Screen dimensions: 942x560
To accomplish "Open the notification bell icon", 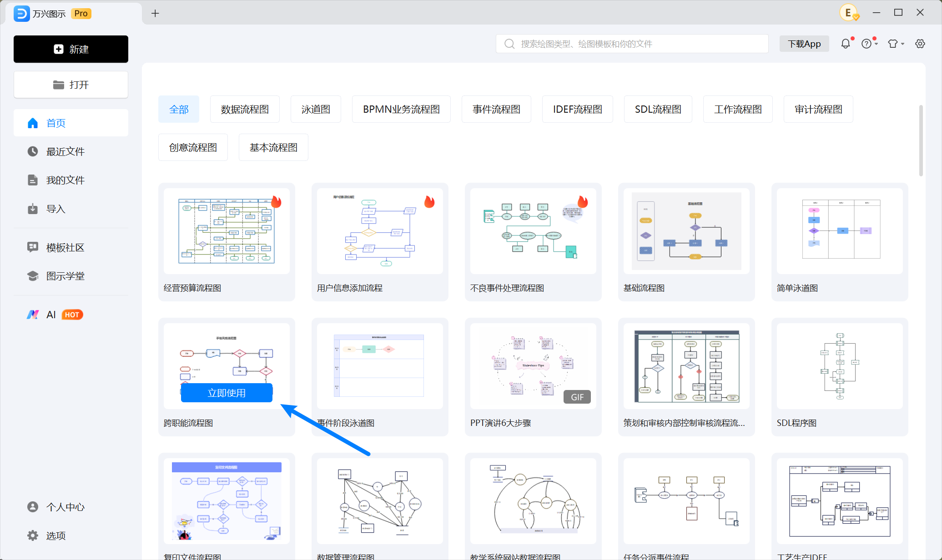I will pyautogui.click(x=845, y=44).
